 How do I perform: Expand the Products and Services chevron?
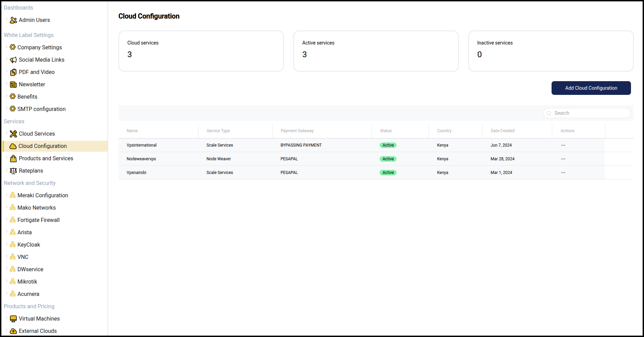tap(6, 158)
